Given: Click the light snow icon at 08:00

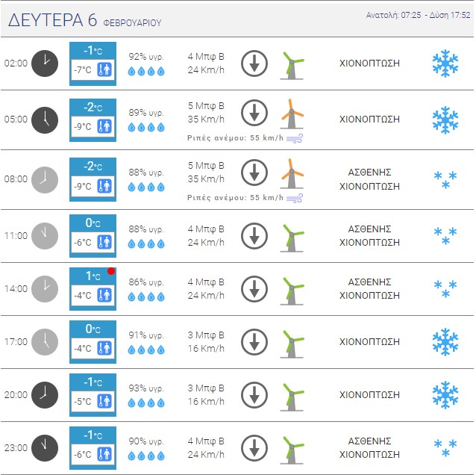Looking at the screenshot, I should tap(445, 178).
